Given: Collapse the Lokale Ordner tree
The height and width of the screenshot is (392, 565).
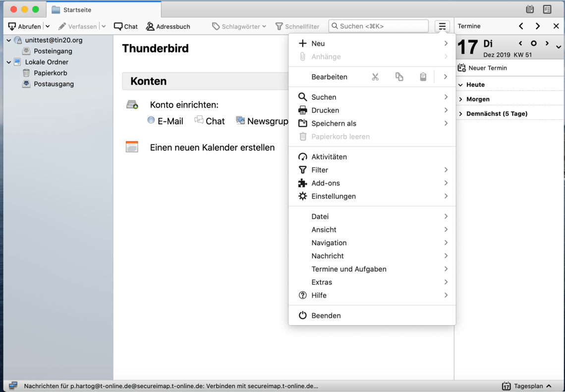Looking at the screenshot, I should (x=9, y=62).
